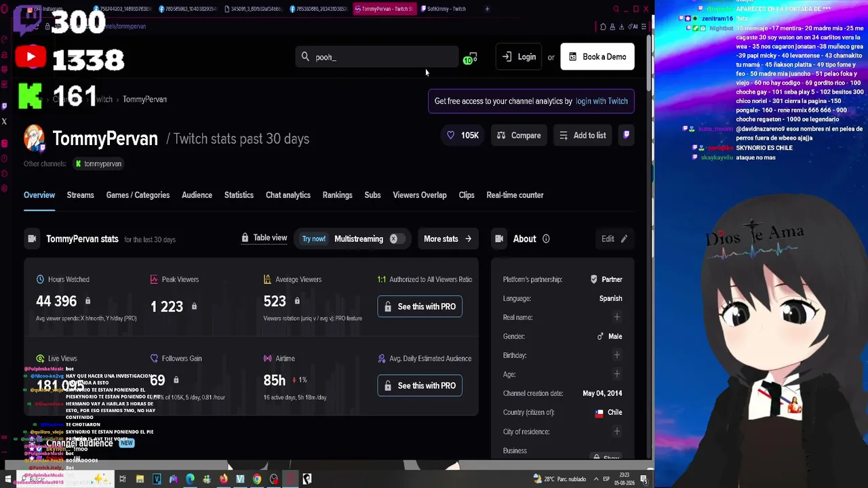The height and width of the screenshot is (488, 868).
Task: Select the Subs tab
Action: tap(372, 195)
